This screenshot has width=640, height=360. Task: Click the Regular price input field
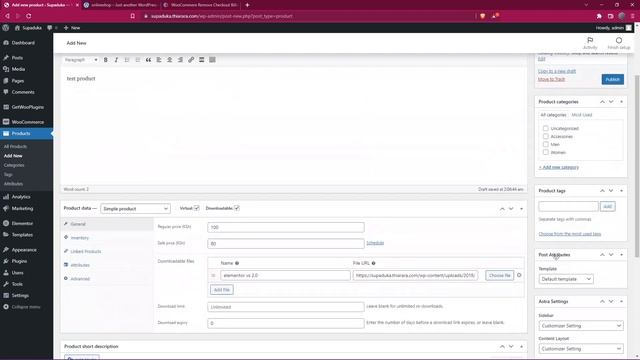(286, 227)
